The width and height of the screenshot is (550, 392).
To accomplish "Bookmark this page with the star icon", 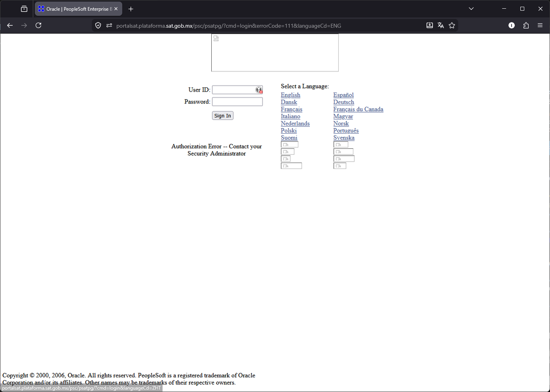I will pos(452,26).
